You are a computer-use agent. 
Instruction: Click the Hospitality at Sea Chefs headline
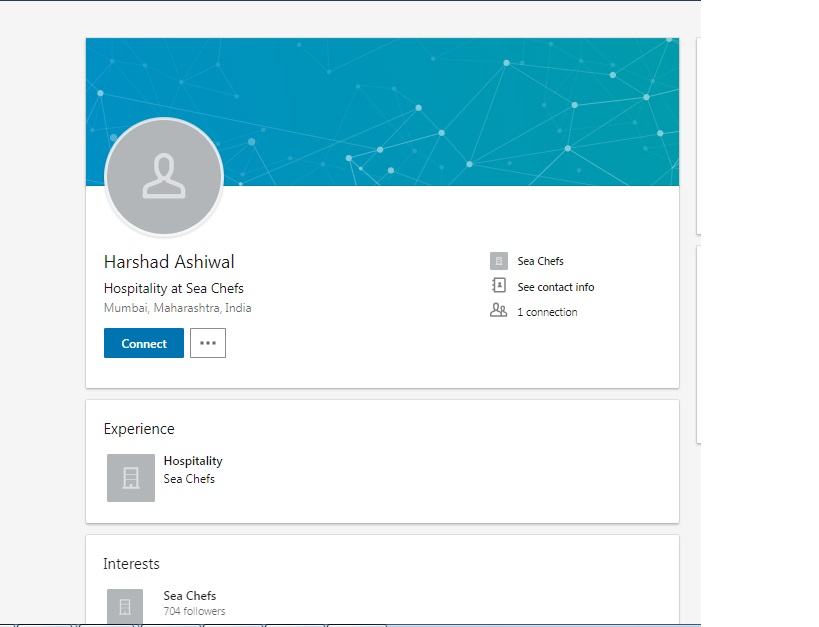[x=173, y=288]
